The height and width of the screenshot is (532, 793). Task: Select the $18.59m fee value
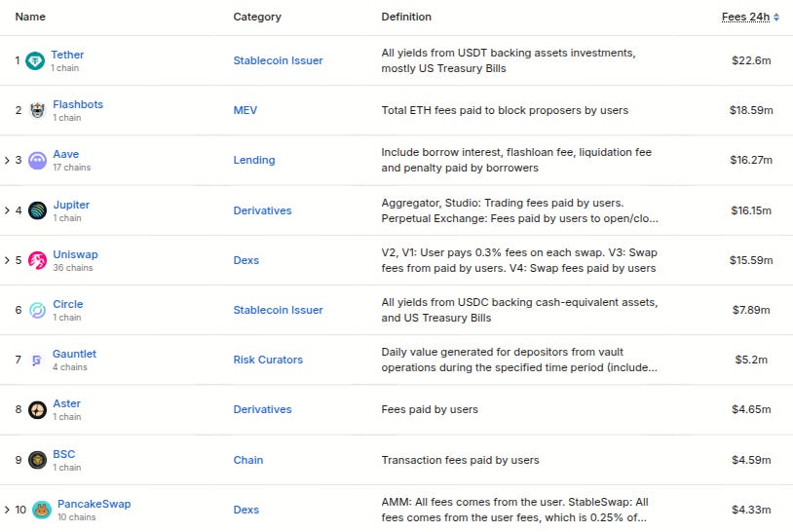751,110
